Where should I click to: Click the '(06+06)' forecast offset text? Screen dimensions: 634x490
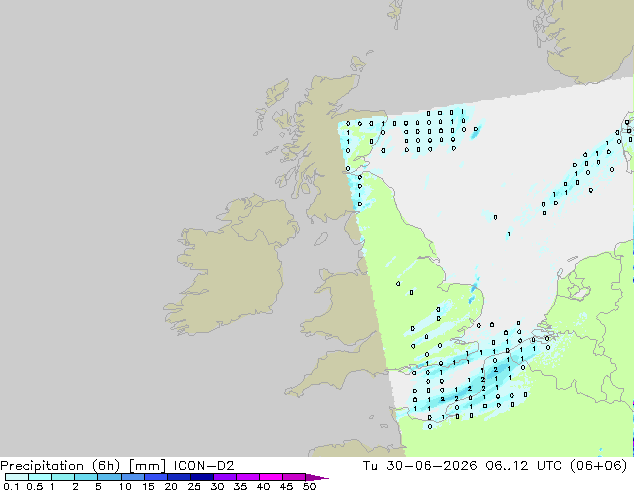598,466
